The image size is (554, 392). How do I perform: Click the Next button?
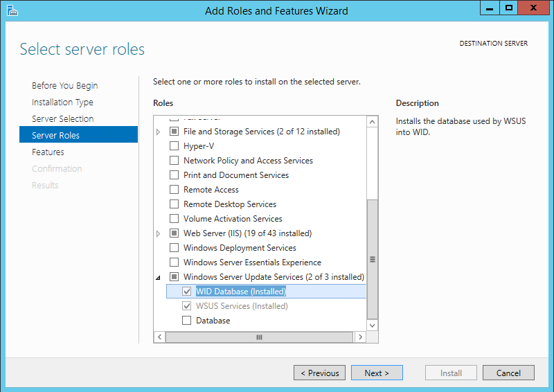[x=376, y=373]
